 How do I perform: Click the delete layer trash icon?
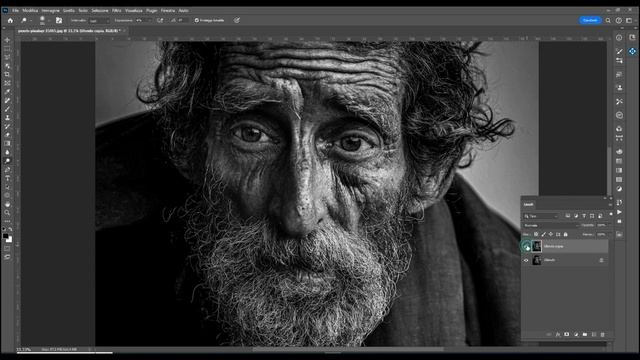tap(602, 335)
